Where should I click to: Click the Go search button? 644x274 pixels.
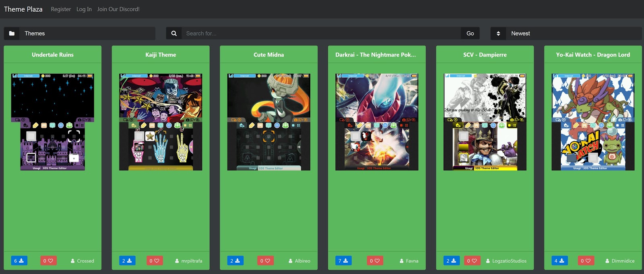470,33
